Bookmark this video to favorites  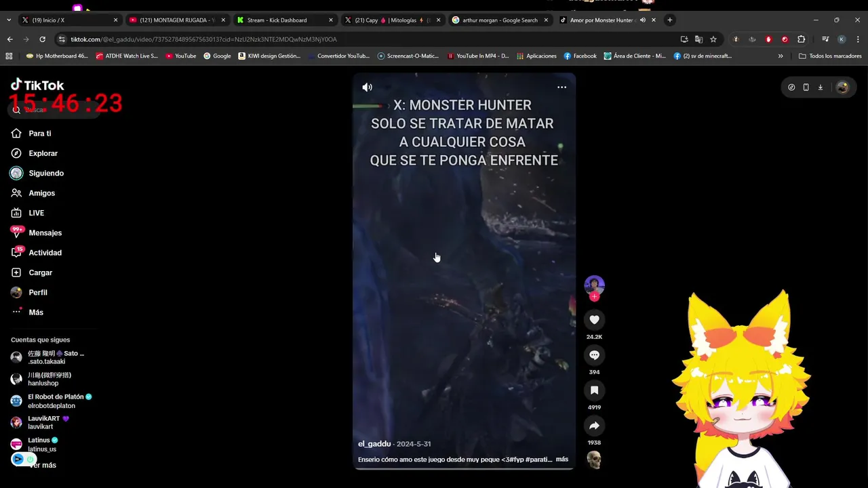coord(594,390)
